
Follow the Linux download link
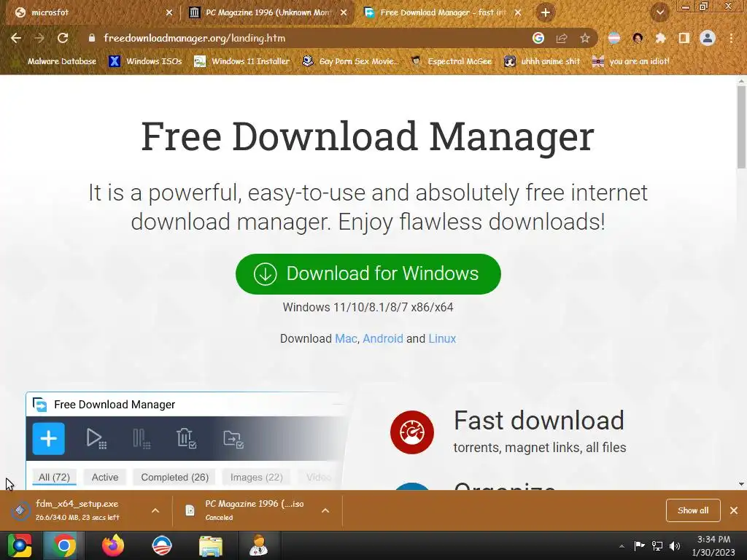442,338
